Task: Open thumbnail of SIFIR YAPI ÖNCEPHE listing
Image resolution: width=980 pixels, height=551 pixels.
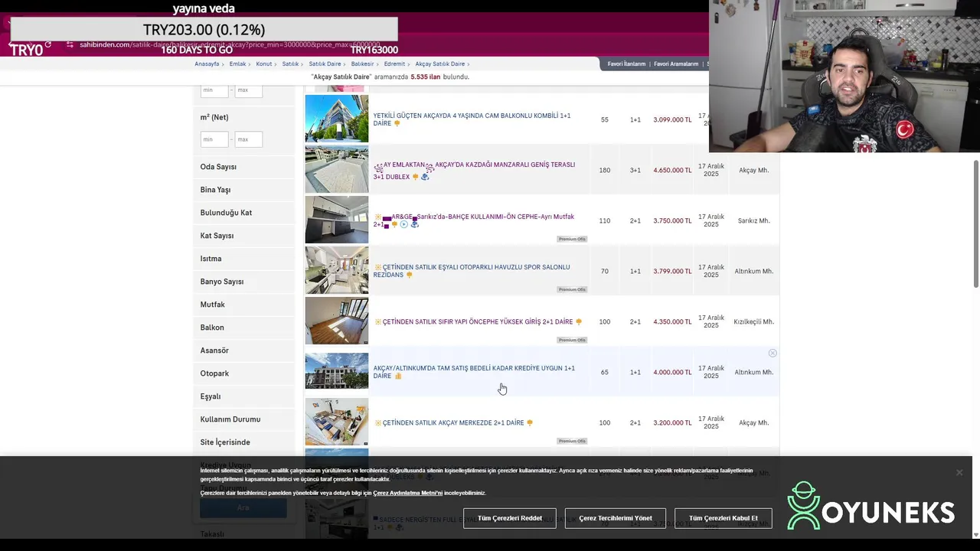Action: coord(337,321)
